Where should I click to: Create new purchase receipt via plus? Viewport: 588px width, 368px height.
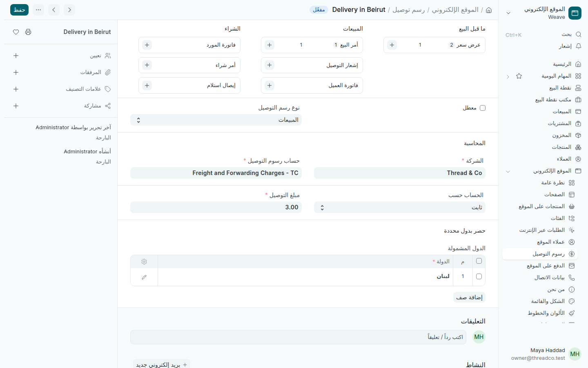147,85
